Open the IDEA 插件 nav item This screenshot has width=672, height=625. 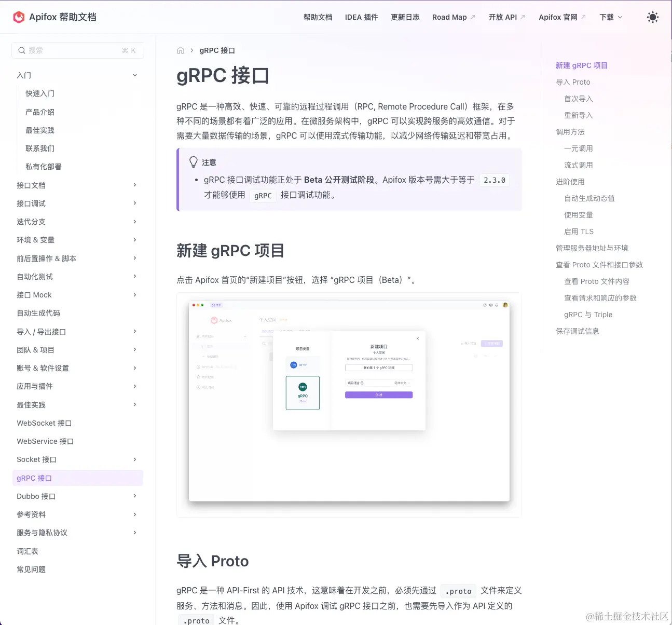362,17
